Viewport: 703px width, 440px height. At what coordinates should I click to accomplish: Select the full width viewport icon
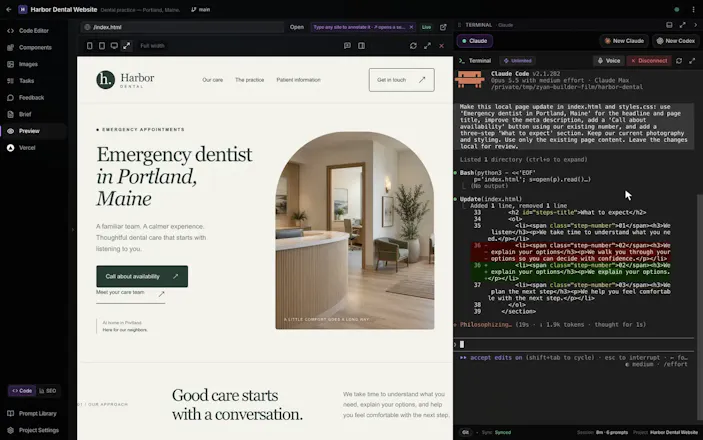coord(127,46)
